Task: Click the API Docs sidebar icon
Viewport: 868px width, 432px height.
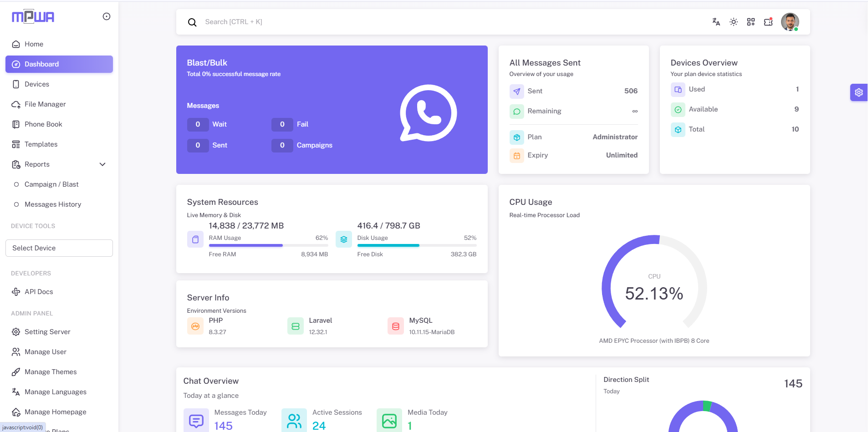Action: pos(16,292)
